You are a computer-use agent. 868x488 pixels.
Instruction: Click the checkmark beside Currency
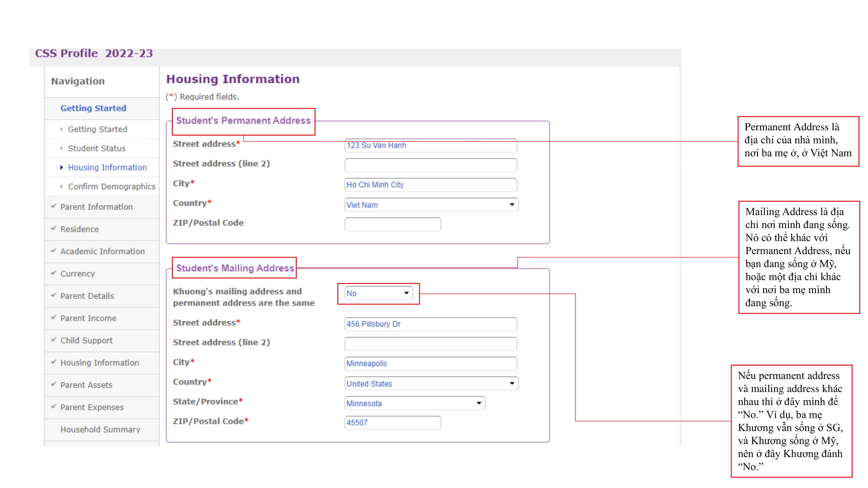[x=53, y=274]
